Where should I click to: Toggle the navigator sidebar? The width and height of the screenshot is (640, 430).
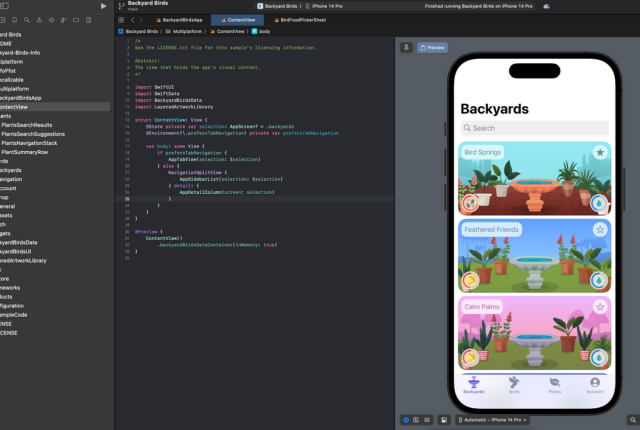click(x=4, y=6)
